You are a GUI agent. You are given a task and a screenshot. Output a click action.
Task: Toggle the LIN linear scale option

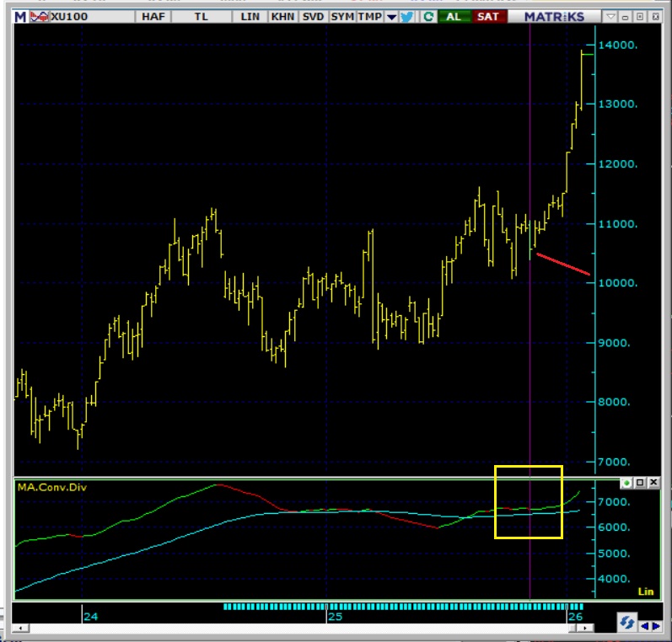pyautogui.click(x=250, y=16)
